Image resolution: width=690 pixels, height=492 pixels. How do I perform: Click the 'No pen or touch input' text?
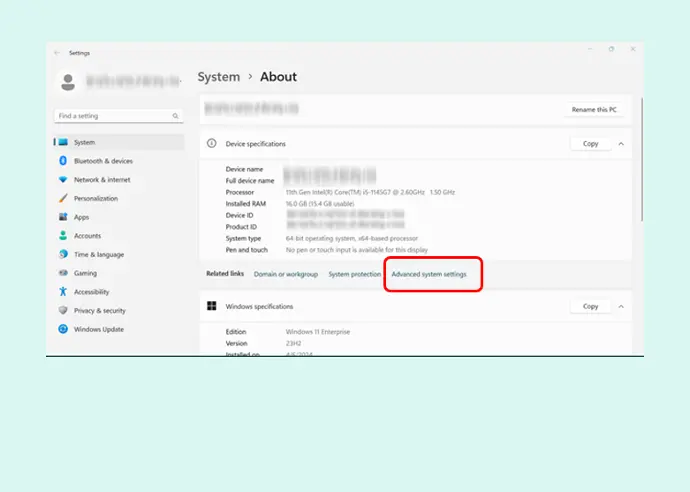(356, 250)
